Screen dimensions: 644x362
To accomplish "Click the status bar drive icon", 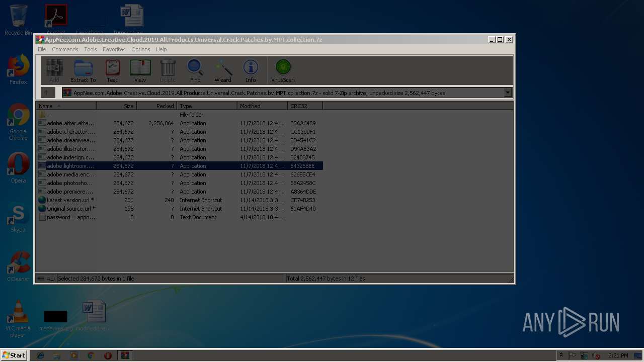I will (x=41, y=279).
